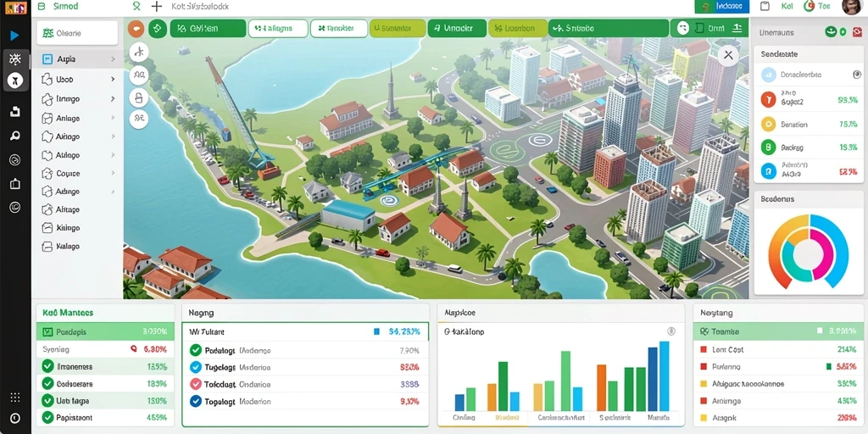The image size is (868, 434).
Task: Select the lock-shaped round tool on map edge
Action: [139, 98]
